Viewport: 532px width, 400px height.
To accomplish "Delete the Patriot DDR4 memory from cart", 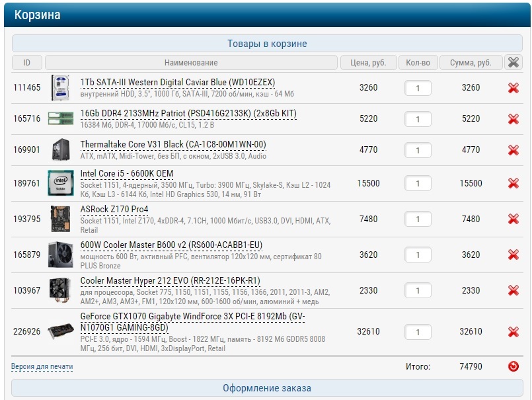I will click(513, 119).
